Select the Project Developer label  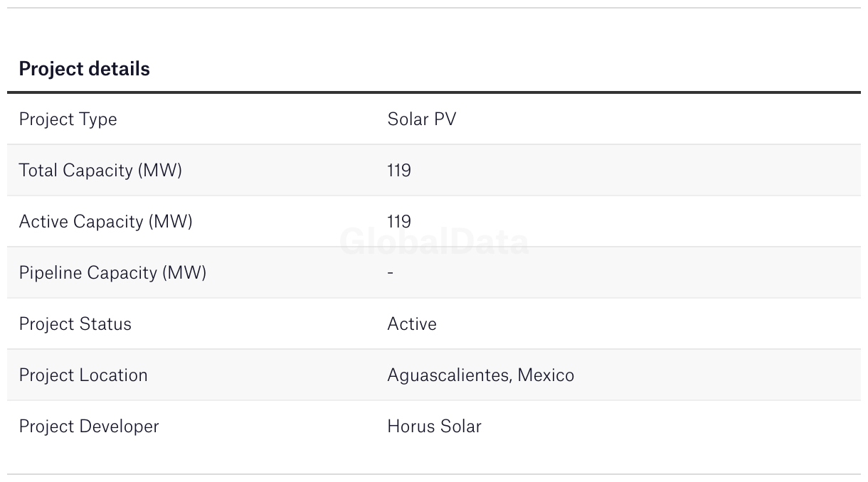coord(89,427)
